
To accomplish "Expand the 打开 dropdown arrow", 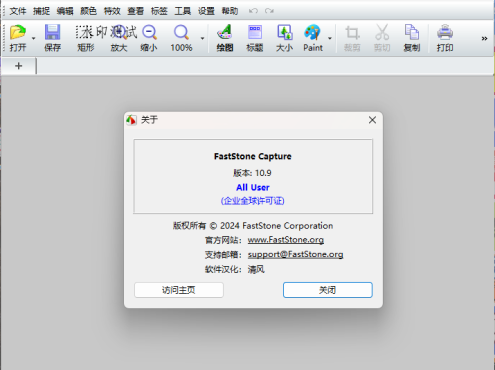I will [33, 38].
